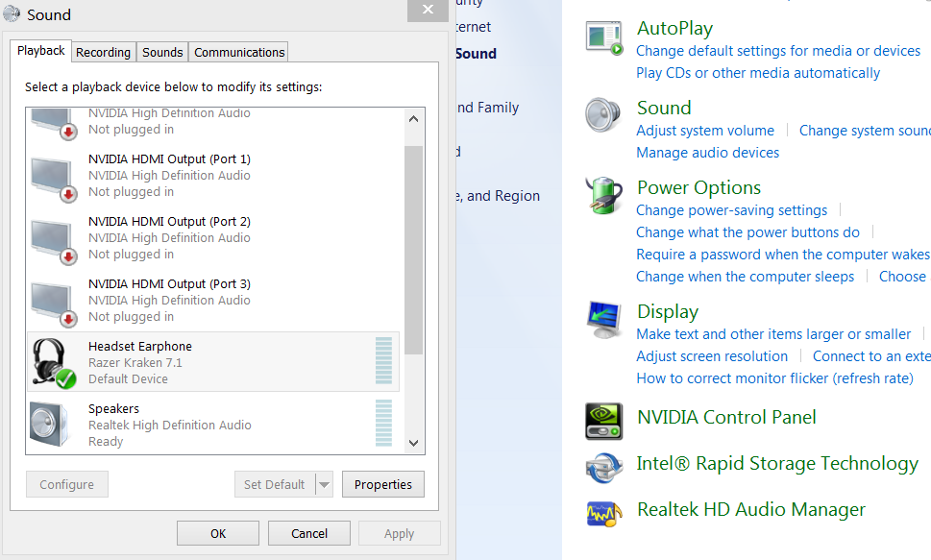The image size is (931, 560).
Task: Select the Headset Earphone device entry
Action: (x=213, y=362)
